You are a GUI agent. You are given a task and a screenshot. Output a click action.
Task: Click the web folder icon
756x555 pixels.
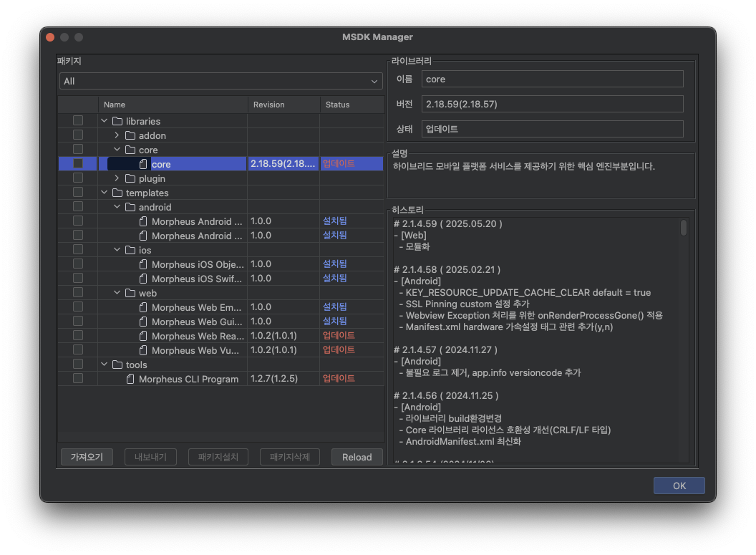tap(130, 293)
